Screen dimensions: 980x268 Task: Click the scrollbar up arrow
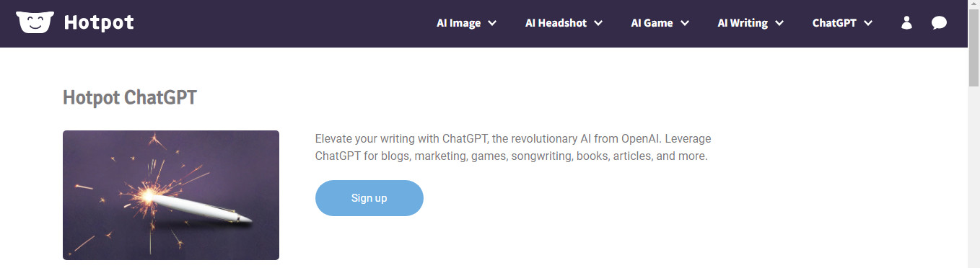pyautogui.click(x=974, y=6)
